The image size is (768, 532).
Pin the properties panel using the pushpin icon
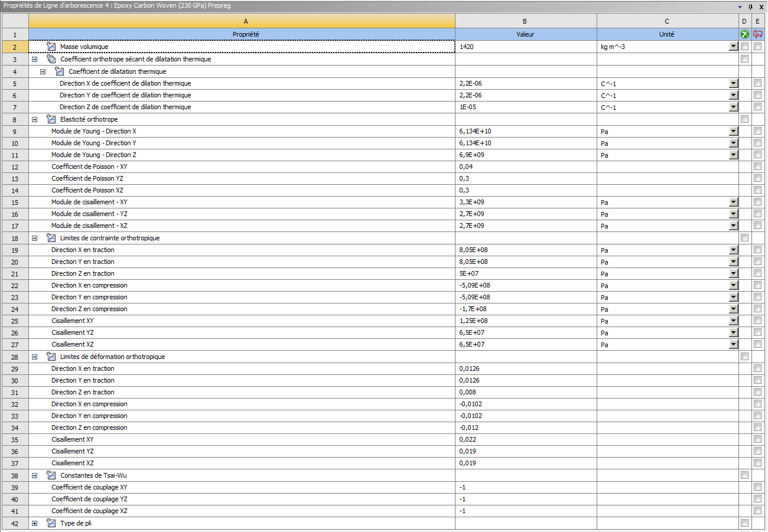pyautogui.click(x=750, y=6)
